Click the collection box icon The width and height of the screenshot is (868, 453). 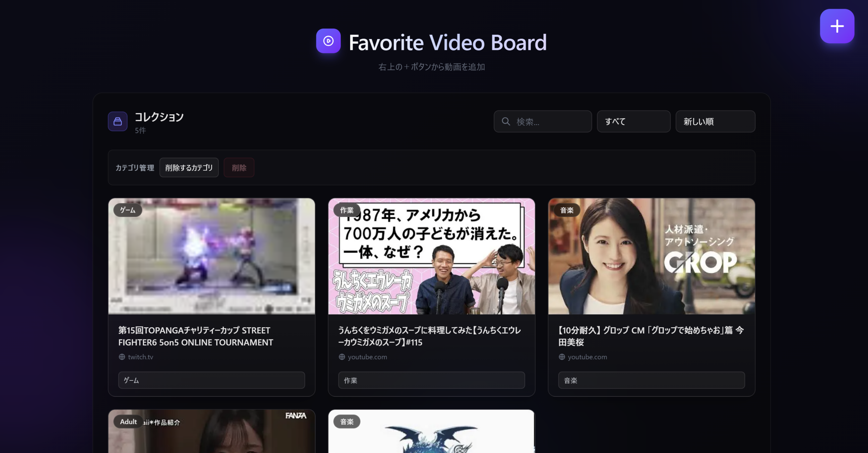click(x=118, y=121)
